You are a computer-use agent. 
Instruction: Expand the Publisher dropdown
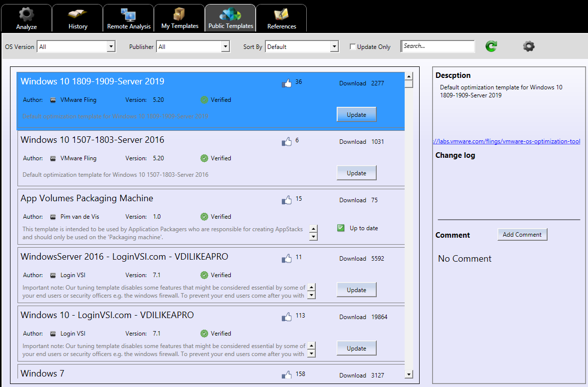tap(193, 46)
